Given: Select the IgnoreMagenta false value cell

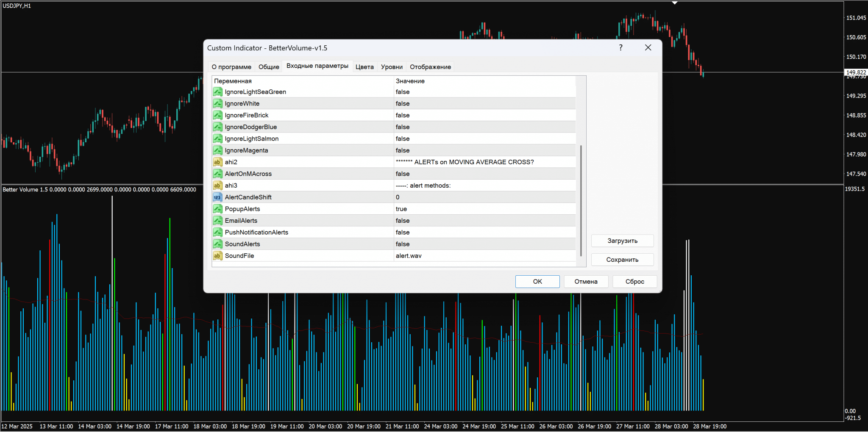Looking at the screenshot, I should (x=403, y=151).
